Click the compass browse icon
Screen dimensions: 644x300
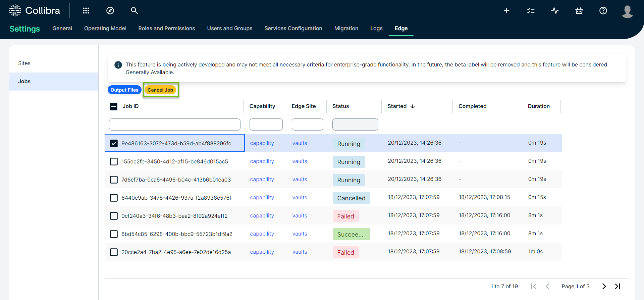[110, 11]
